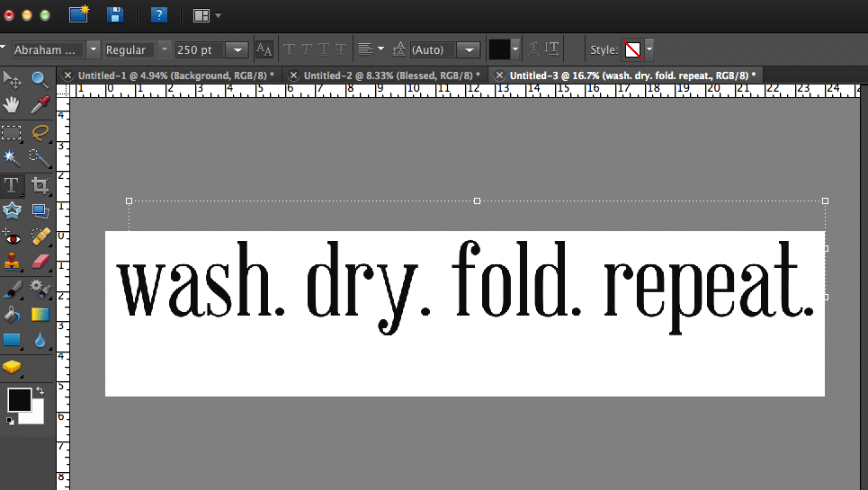The image size is (868, 490).
Task: Switch to the Untitled-2 Blessed document tab
Action: (x=392, y=76)
